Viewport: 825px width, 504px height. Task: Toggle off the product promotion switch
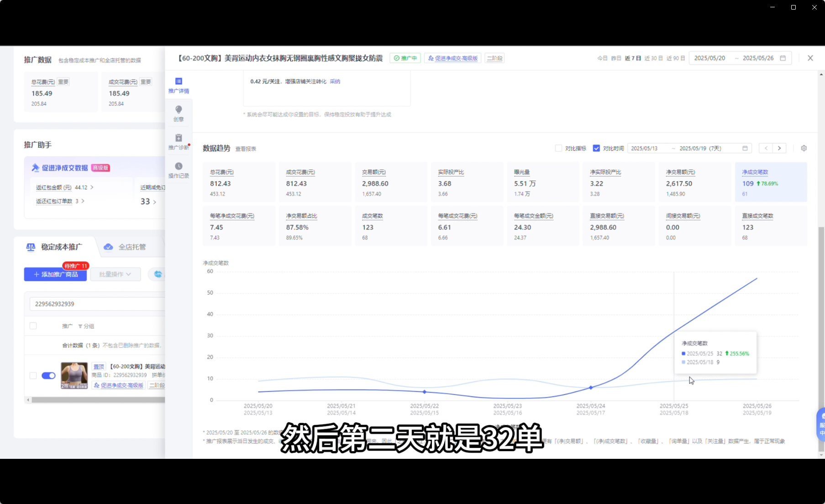[x=48, y=375]
